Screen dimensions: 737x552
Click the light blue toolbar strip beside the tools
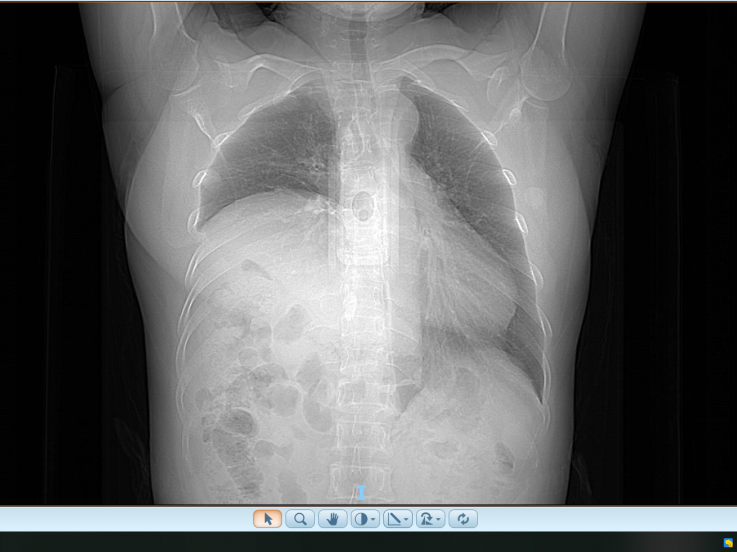click(x=127, y=519)
